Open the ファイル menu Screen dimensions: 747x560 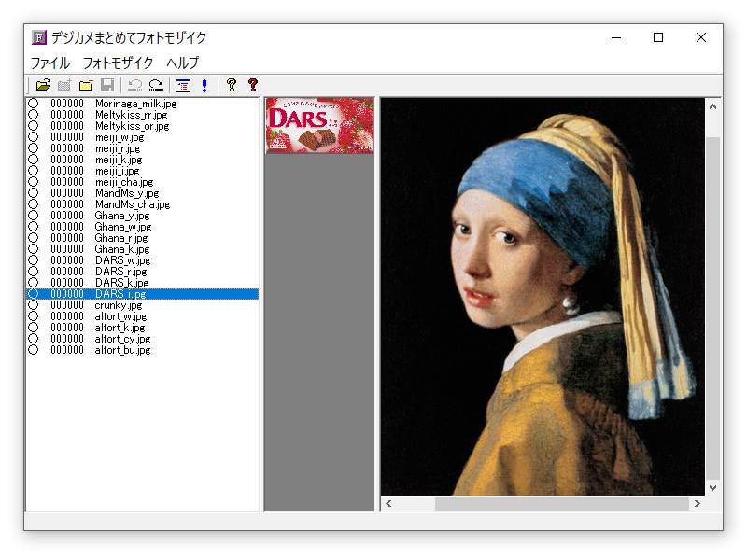50,63
